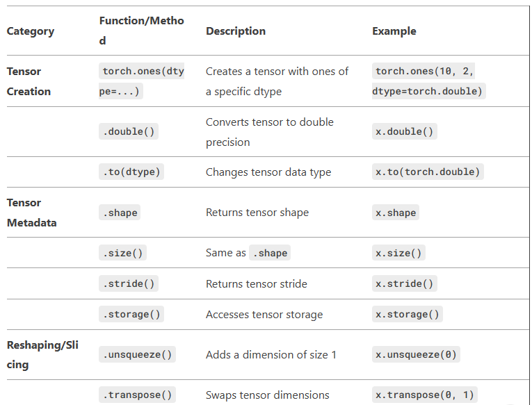This screenshot has height=405, width=532.
Task: Click the Description column header
Action: click(x=236, y=31)
